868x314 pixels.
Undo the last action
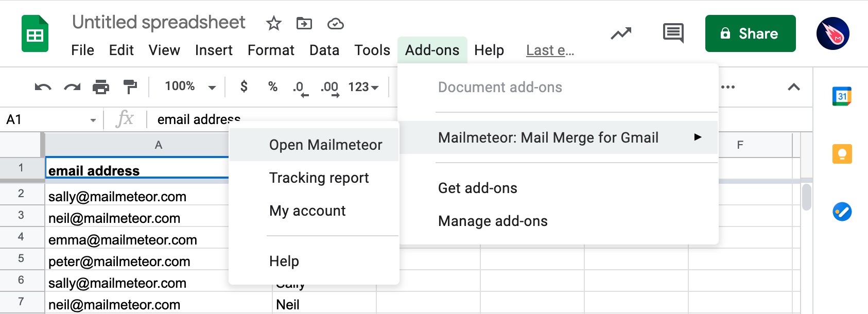pyautogui.click(x=43, y=87)
